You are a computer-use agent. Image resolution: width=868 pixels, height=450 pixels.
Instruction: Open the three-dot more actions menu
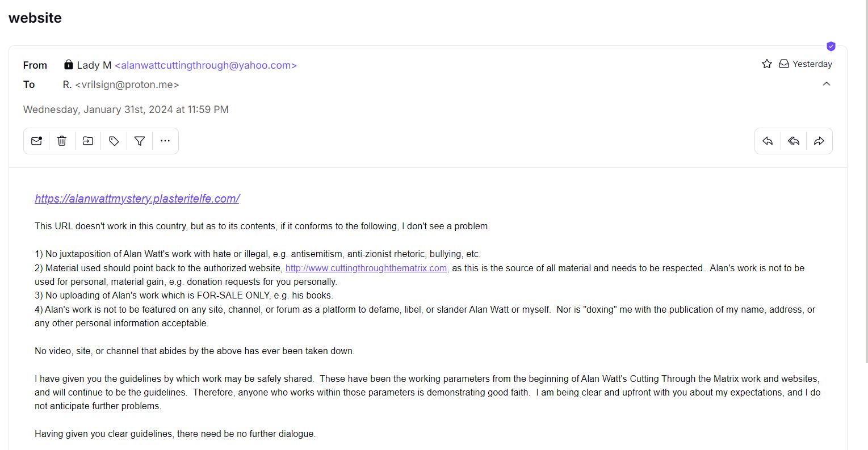[165, 141]
